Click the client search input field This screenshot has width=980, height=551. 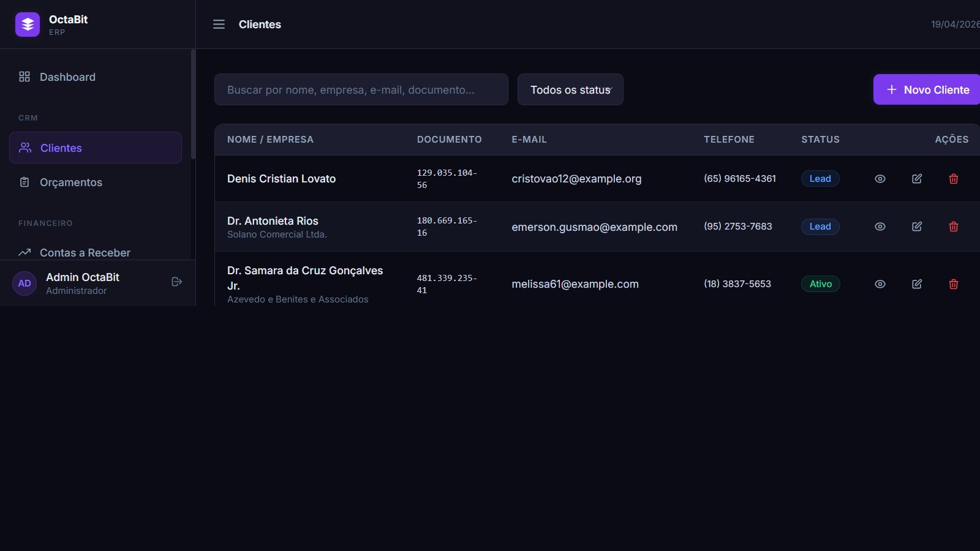pyautogui.click(x=361, y=90)
